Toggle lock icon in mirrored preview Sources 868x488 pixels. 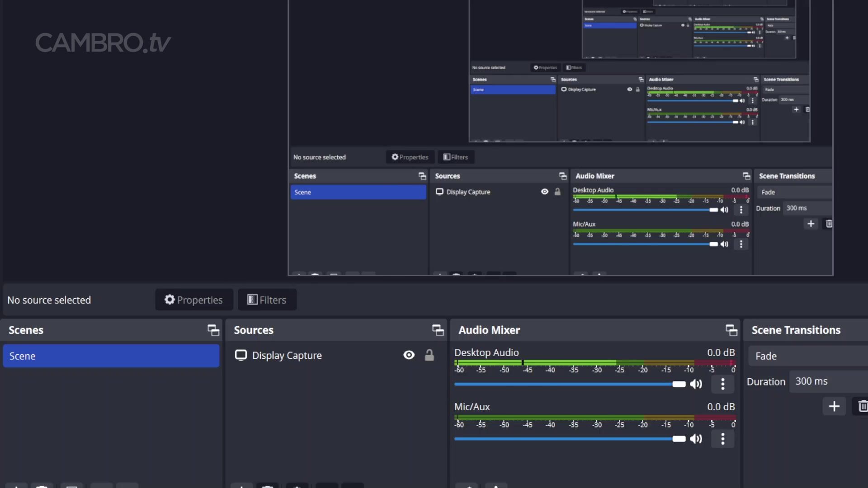[x=557, y=192]
